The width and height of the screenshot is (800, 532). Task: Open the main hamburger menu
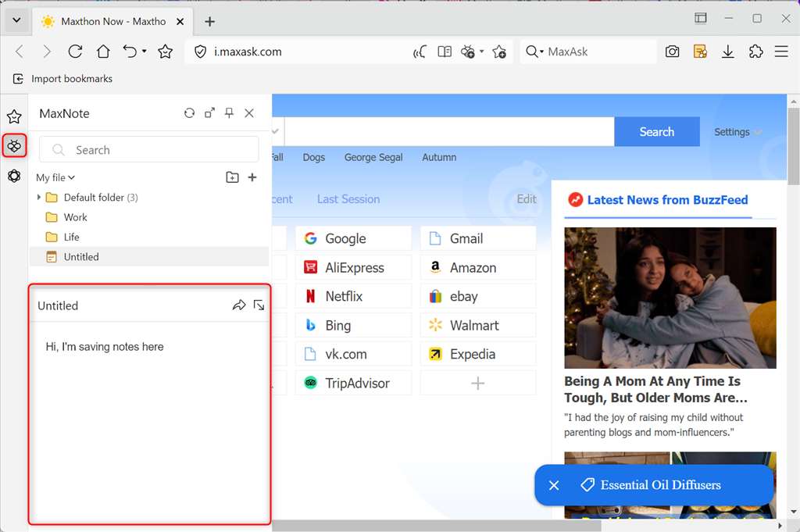tap(781, 52)
